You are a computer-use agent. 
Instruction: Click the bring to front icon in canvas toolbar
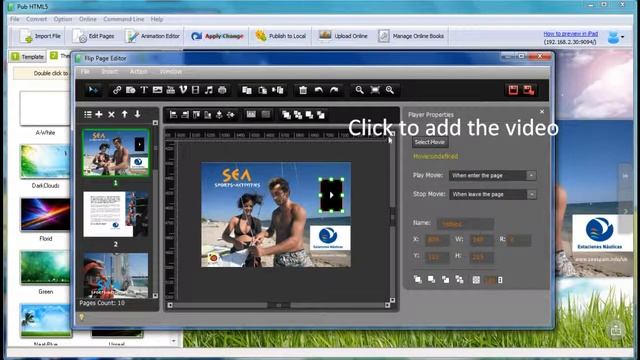286,115
